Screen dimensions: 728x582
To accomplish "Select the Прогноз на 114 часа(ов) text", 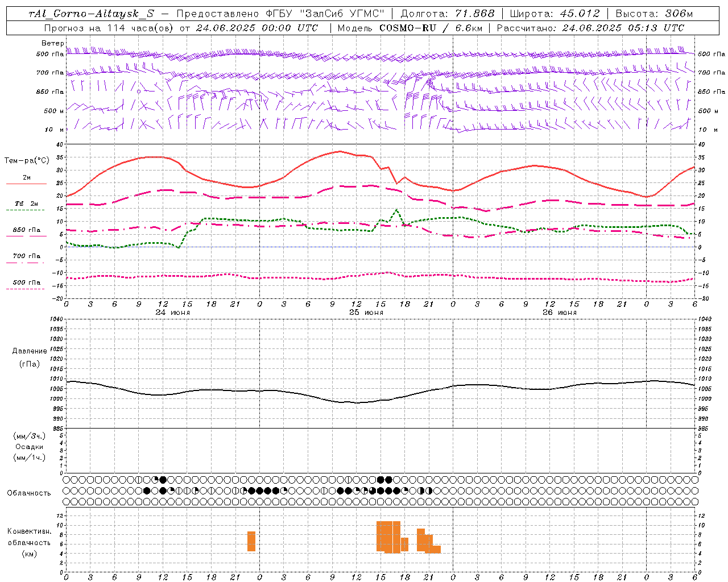I will [x=110, y=28].
